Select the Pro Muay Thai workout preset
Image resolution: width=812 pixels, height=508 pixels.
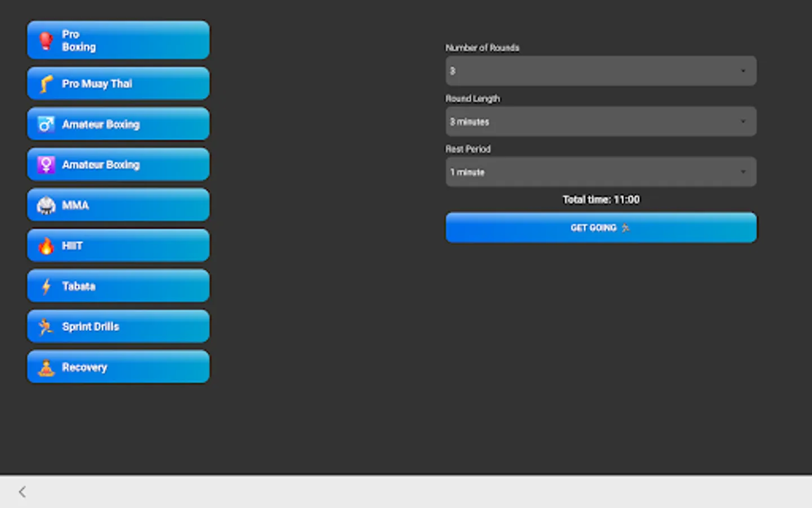tap(118, 83)
